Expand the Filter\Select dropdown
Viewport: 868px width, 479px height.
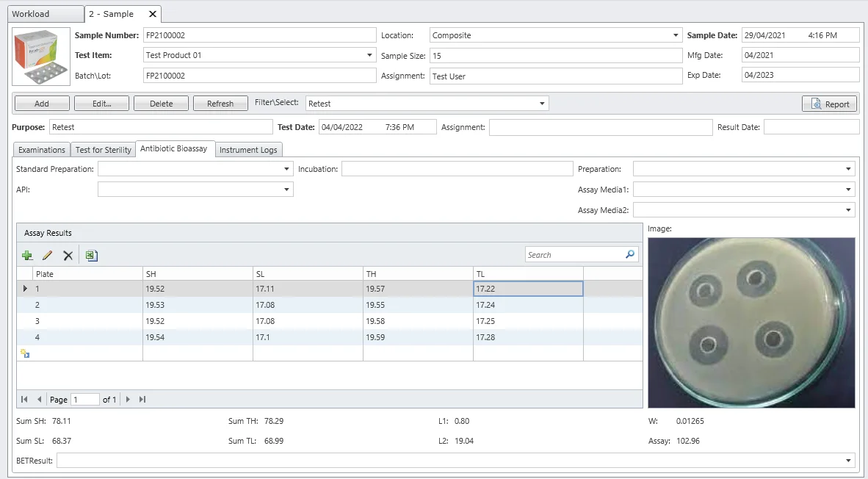(x=542, y=104)
